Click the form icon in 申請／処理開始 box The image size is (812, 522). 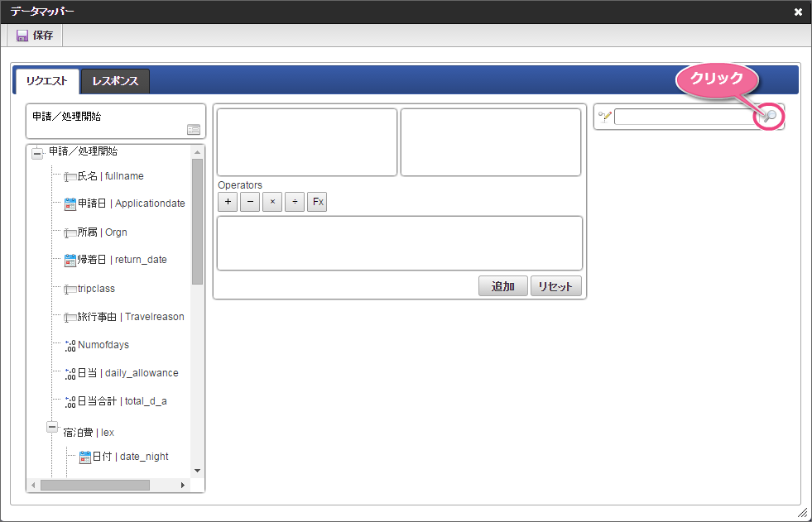click(x=194, y=129)
